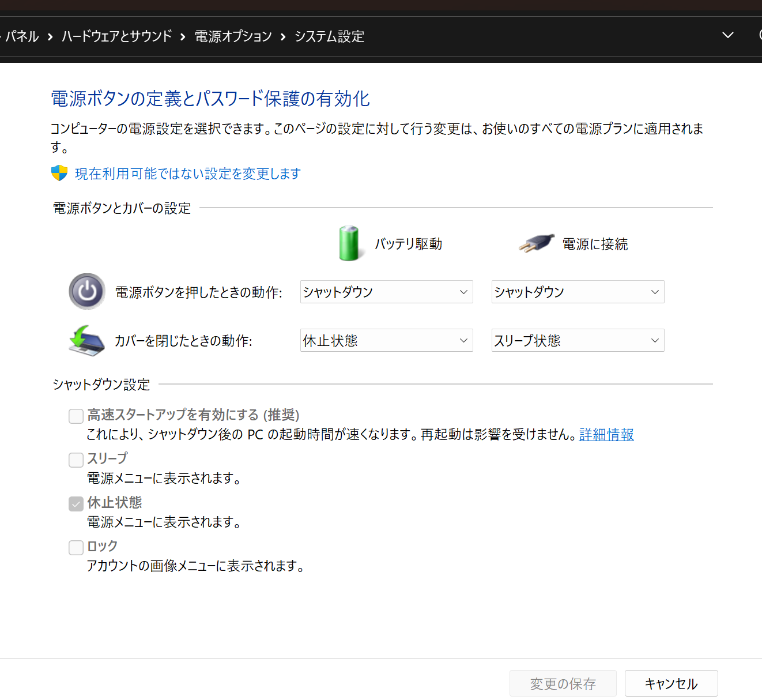Open battery lid close action dropdown
The height and width of the screenshot is (700, 762).
386,340
